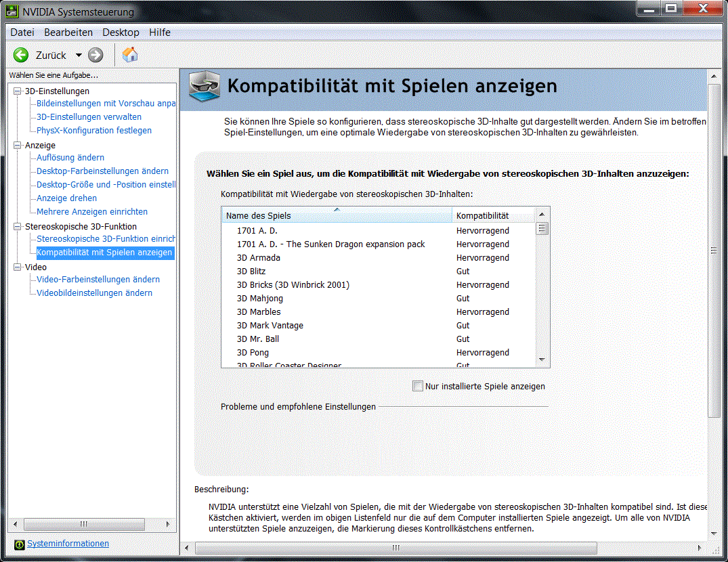Click the game list scrollbar thumb

[542, 229]
